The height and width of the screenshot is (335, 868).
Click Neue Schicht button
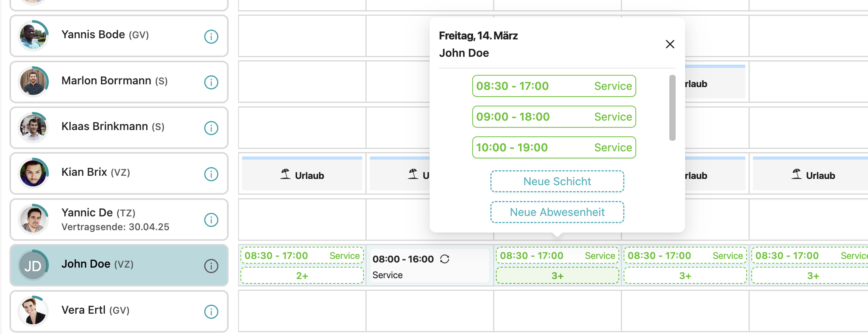coord(557,181)
